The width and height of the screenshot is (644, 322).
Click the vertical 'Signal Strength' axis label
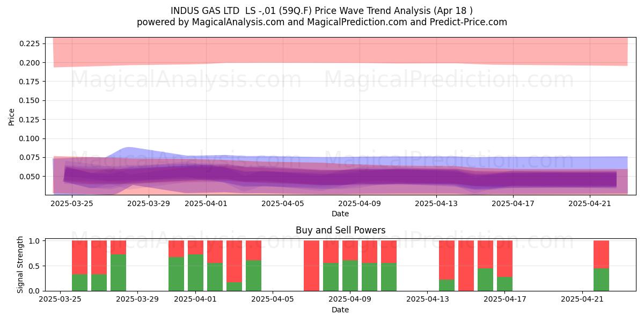(20, 265)
